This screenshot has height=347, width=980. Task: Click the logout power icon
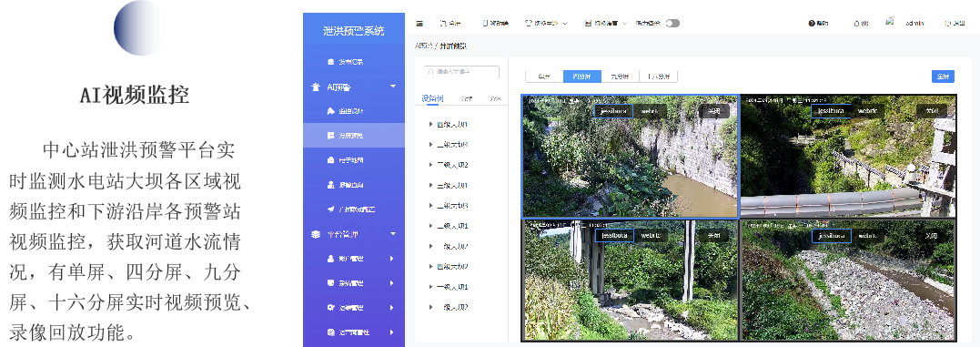tap(947, 23)
